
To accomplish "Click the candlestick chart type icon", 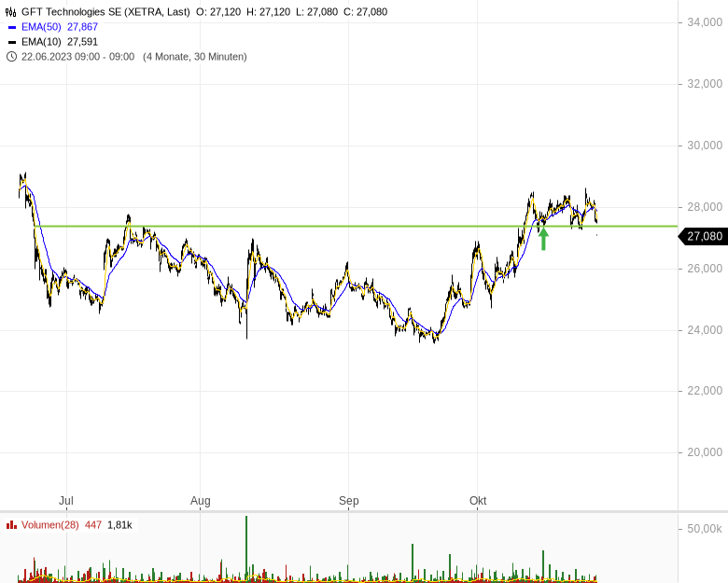I will [10, 12].
